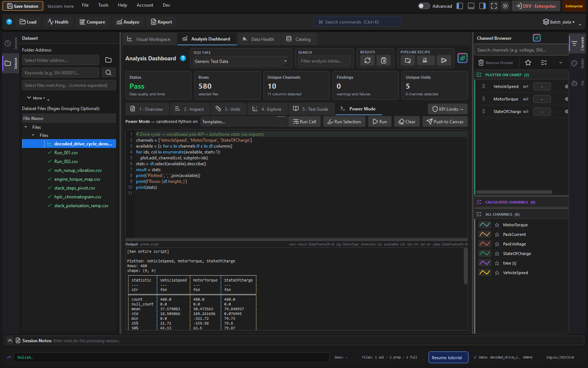Open chevron dropdown in Channel Browser toolbar
588x368 pixels.
point(561,63)
